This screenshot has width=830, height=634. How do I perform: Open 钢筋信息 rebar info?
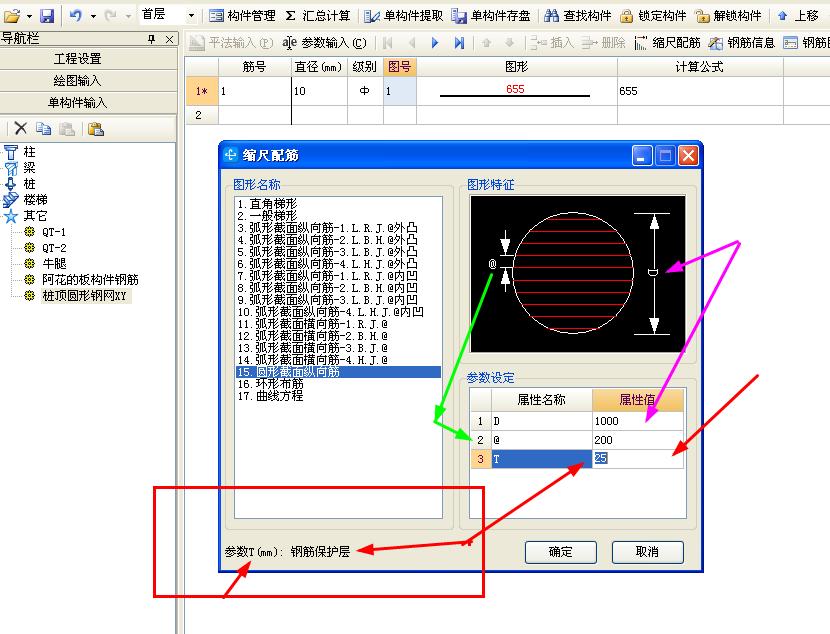point(742,43)
